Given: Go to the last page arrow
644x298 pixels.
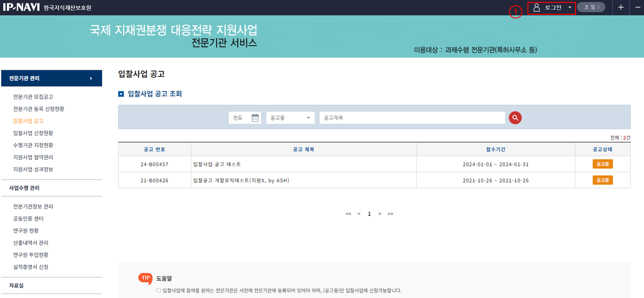Looking at the screenshot, I should pyautogui.click(x=390, y=214).
